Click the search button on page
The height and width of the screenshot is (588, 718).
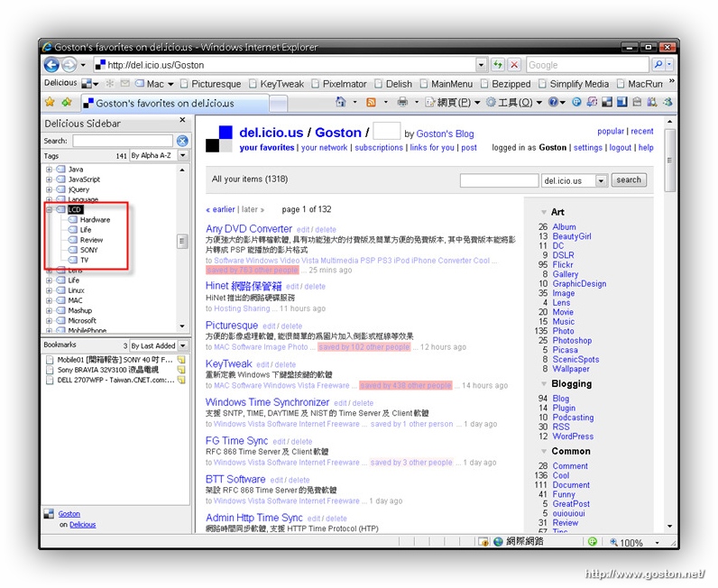tap(629, 180)
